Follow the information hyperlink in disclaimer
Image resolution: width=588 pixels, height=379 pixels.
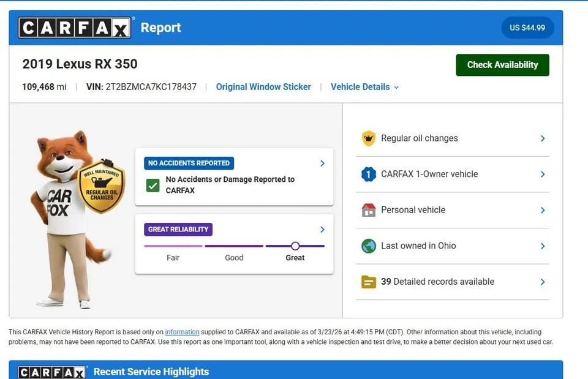point(183,332)
